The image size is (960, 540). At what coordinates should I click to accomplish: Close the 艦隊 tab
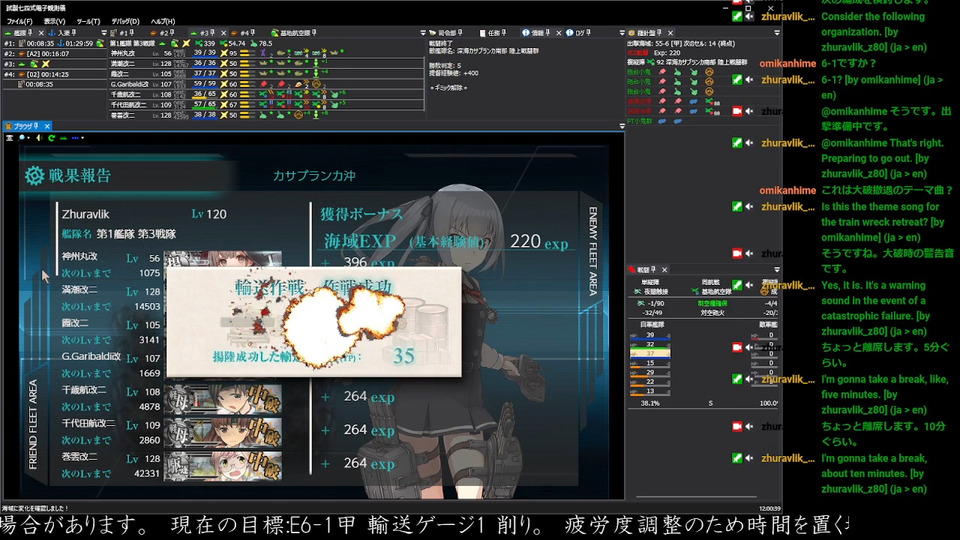pyautogui.click(x=41, y=33)
